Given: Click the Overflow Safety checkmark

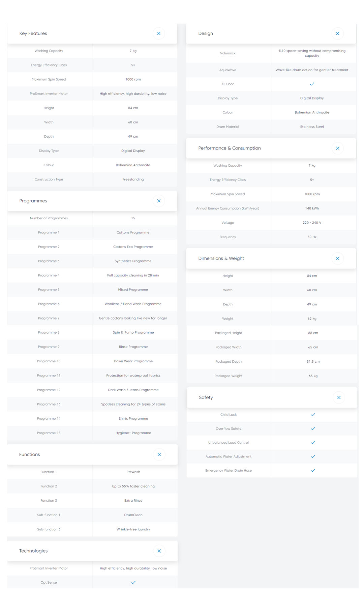Looking at the screenshot, I should click(313, 428).
